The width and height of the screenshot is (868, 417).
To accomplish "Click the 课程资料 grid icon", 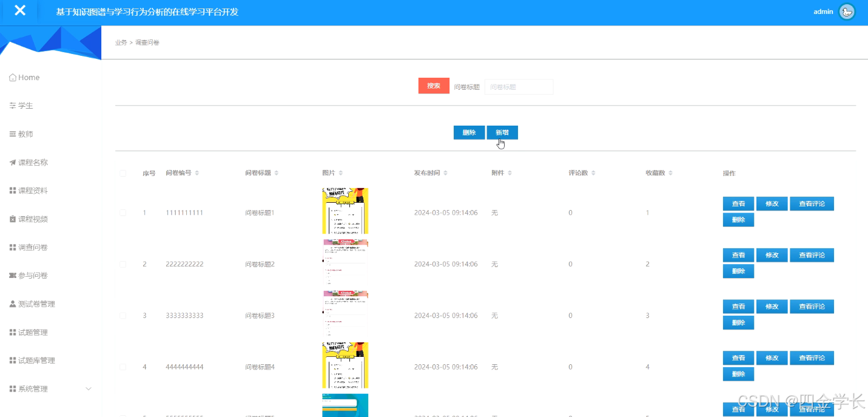I will point(13,191).
